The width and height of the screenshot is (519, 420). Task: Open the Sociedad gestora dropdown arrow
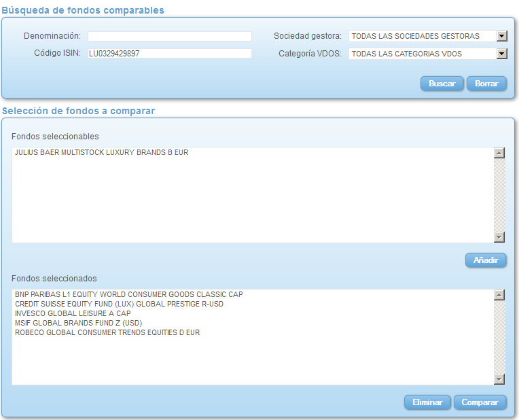[x=502, y=36]
